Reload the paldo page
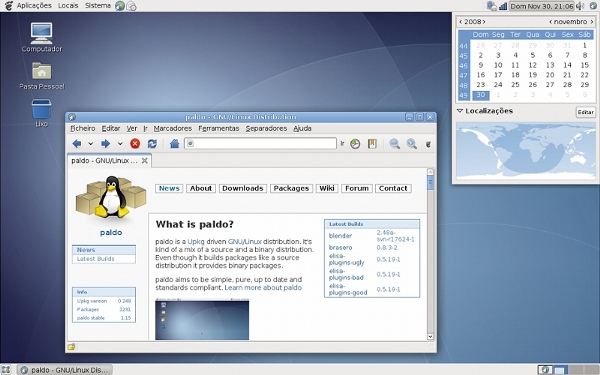This screenshot has width=600, height=375. coord(152,143)
